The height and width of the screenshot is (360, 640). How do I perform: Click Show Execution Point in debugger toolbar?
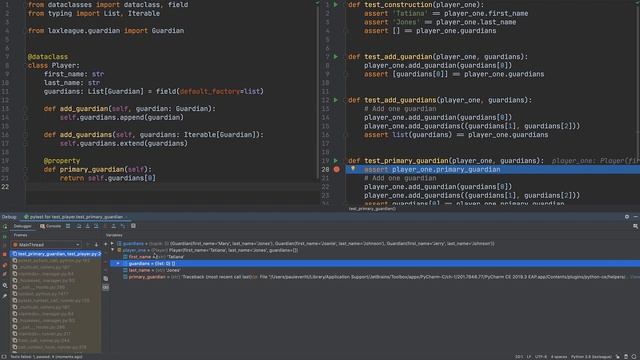68,226
